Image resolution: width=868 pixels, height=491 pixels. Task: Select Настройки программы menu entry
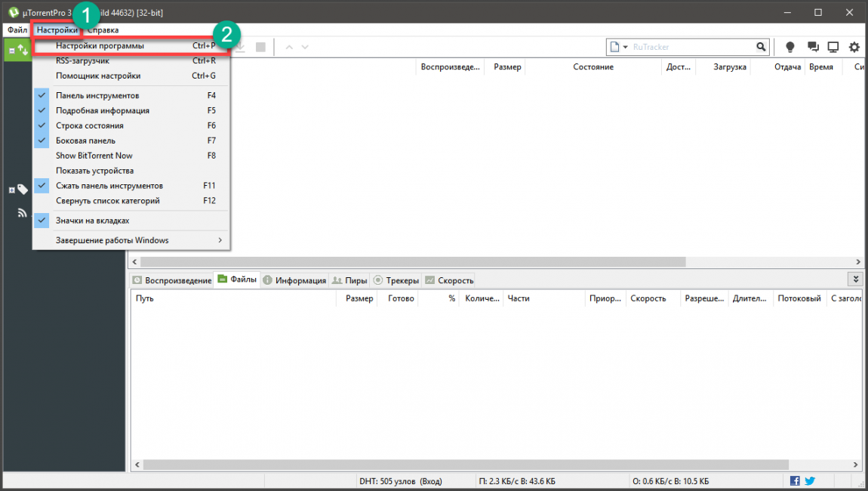pos(100,46)
